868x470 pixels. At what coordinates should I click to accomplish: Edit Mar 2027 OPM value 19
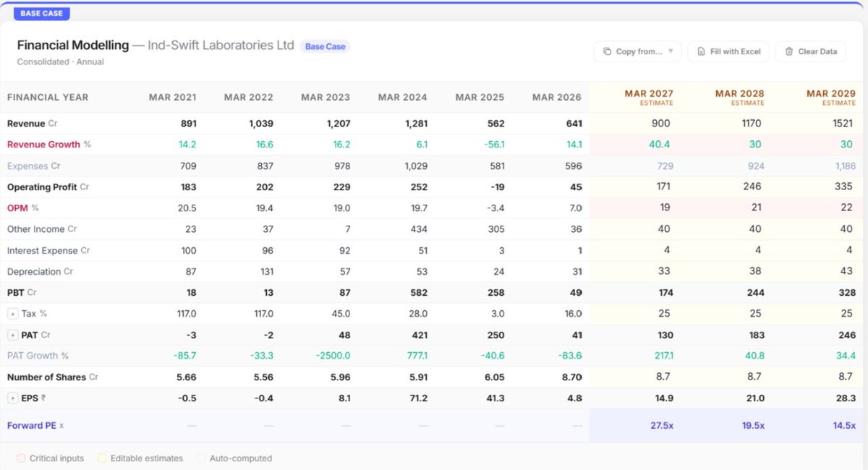(665, 208)
